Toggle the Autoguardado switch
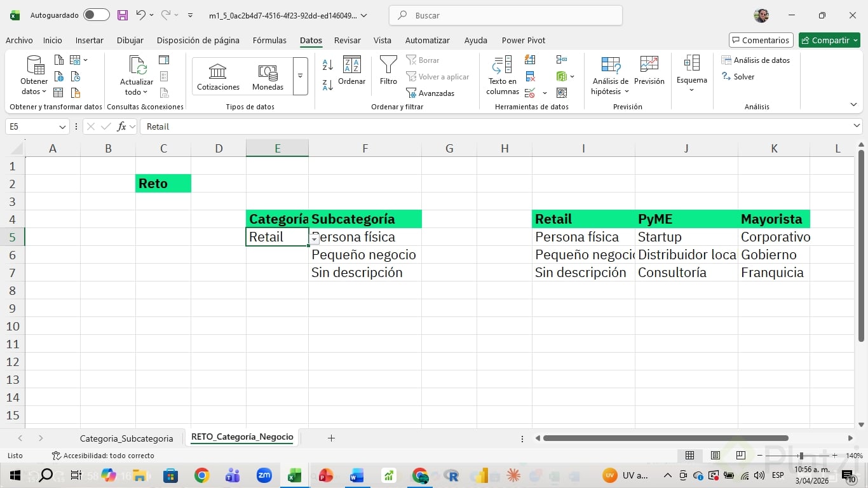This screenshot has width=868, height=488. [97, 15]
